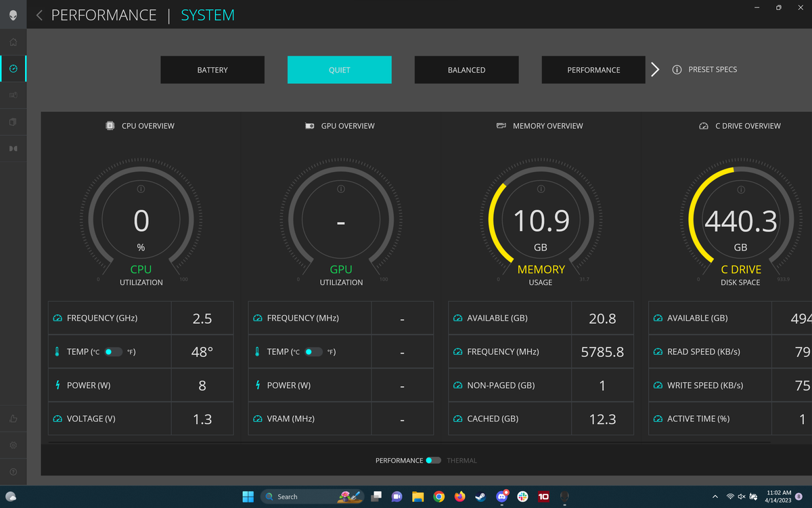Select the Battery preset

(212, 70)
